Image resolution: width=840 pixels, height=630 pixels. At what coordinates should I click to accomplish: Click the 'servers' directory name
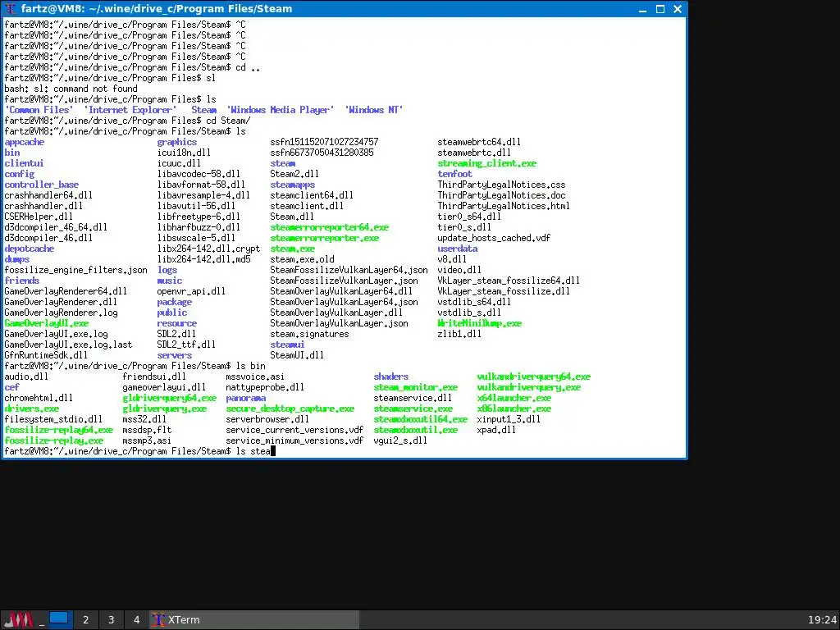click(174, 355)
